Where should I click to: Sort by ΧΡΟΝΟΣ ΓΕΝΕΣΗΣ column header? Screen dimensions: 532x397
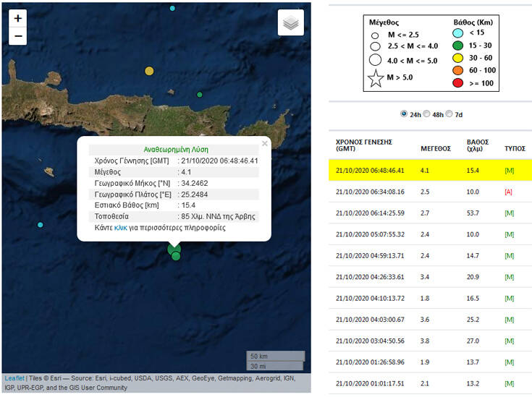[364, 145]
